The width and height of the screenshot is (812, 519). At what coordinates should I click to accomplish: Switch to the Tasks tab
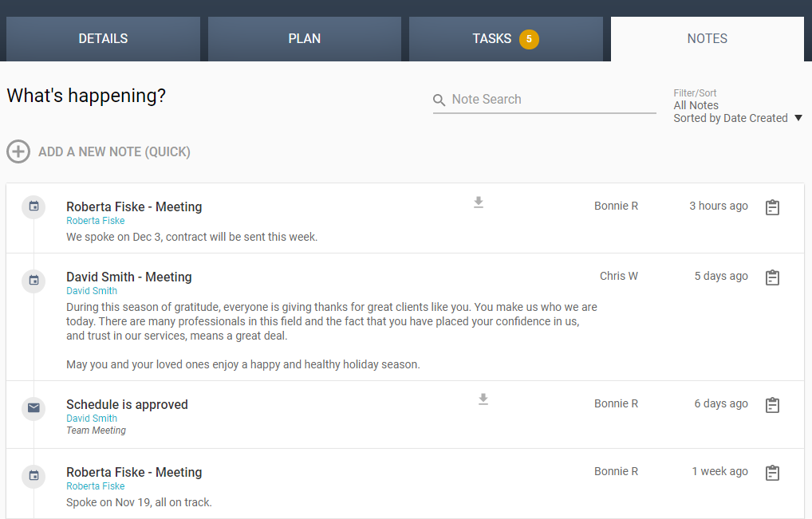pos(506,38)
